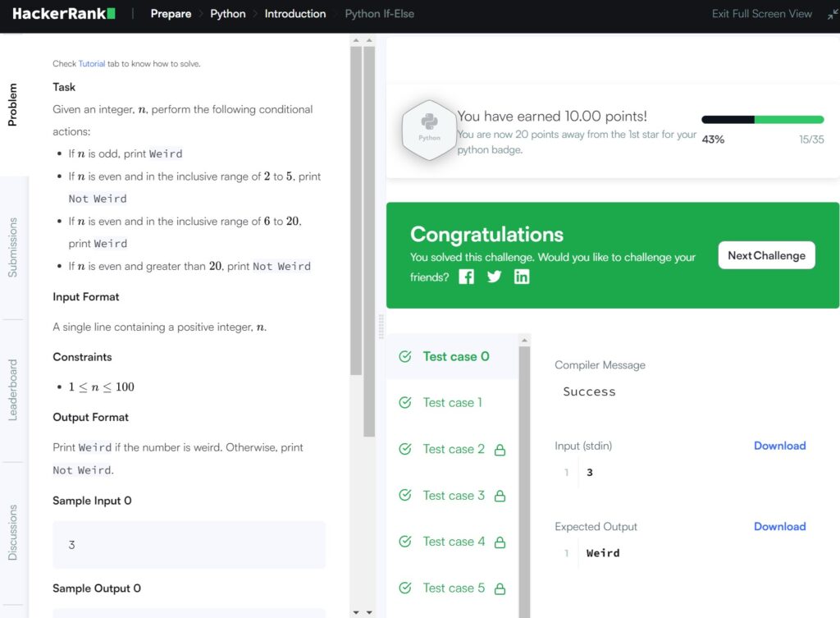The height and width of the screenshot is (618, 840).
Task: Download the Expected Output file
Action: [x=779, y=526]
